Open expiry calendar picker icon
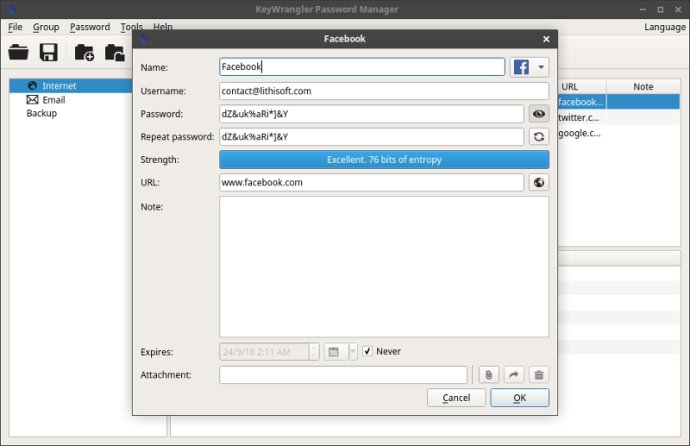 point(334,352)
